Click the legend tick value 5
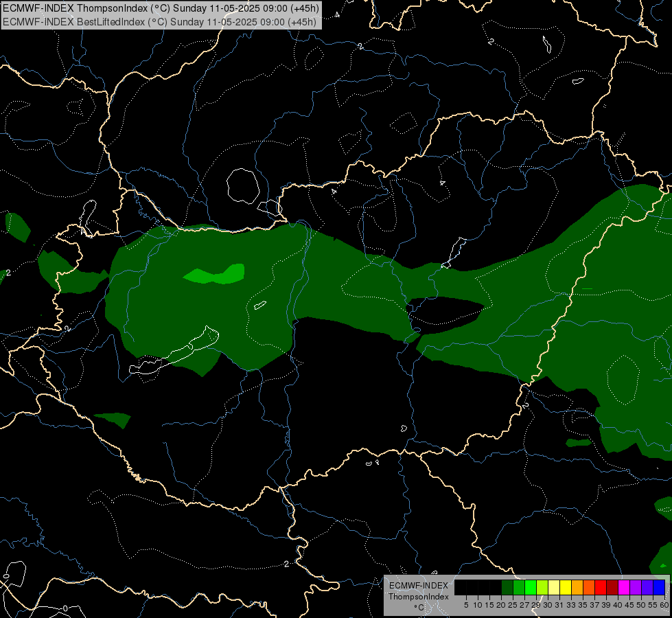This screenshot has width=672, height=618. point(466,605)
